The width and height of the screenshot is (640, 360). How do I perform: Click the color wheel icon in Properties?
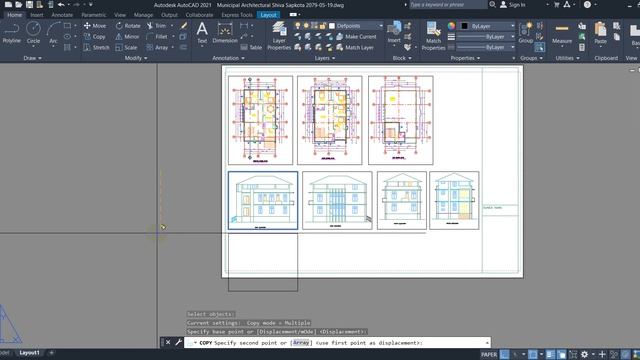click(451, 26)
